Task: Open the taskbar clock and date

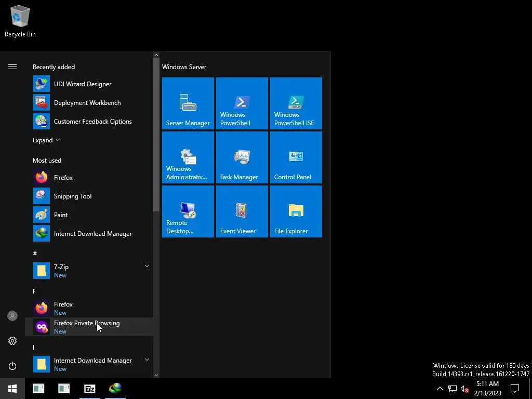Action: click(487, 389)
